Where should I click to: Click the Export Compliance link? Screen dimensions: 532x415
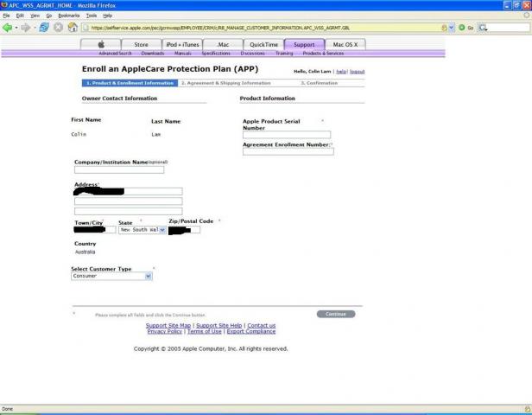click(x=251, y=331)
